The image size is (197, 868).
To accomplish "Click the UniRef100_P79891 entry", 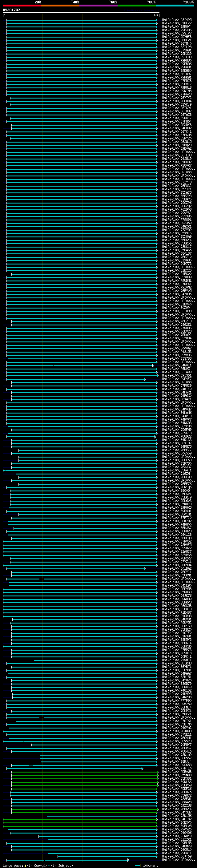I will click(x=177, y=220).
